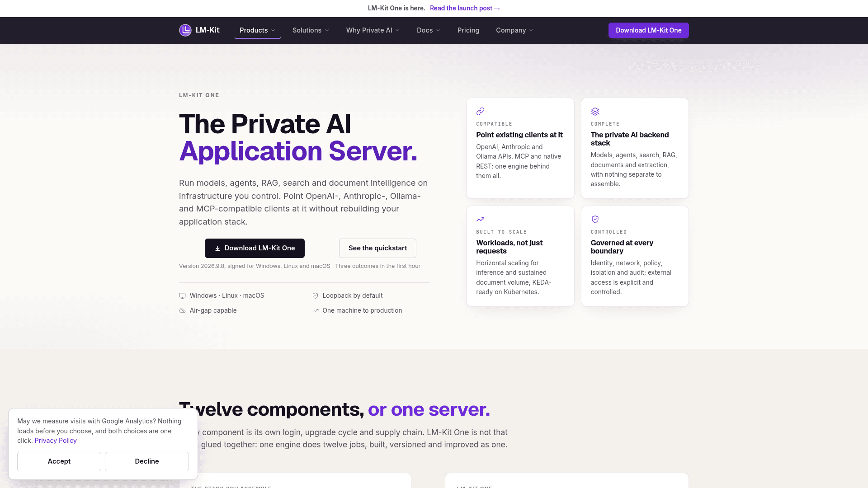Expand the Why Private AI chevron
868x488 pixels.
pyautogui.click(x=397, y=30)
